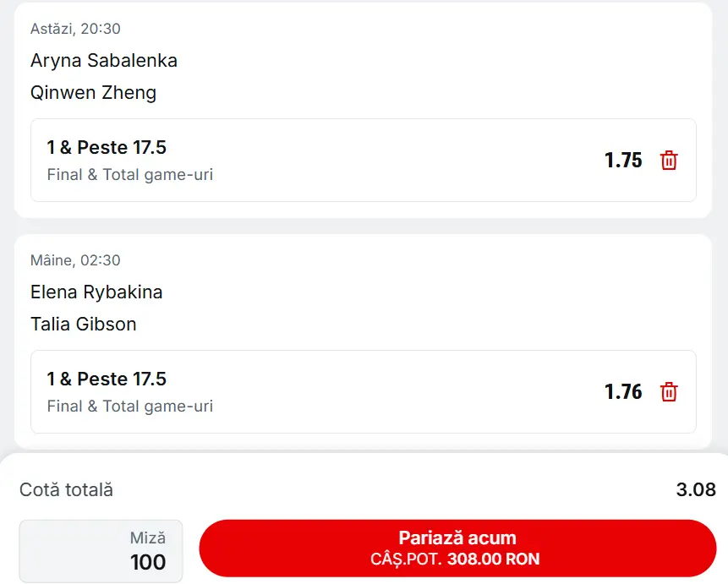
Task: Click the total odds value 3.08
Action: 690,489
